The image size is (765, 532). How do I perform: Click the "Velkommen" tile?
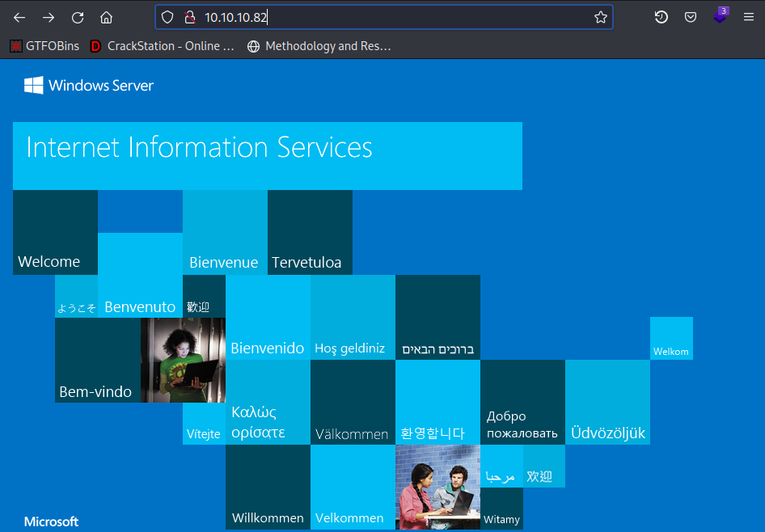point(353,488)
